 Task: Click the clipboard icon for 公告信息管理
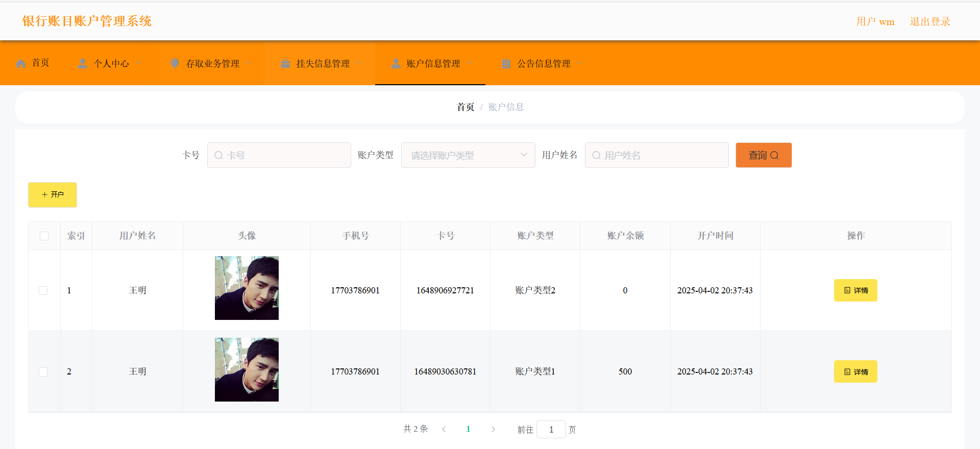click(x=506, y=64)
